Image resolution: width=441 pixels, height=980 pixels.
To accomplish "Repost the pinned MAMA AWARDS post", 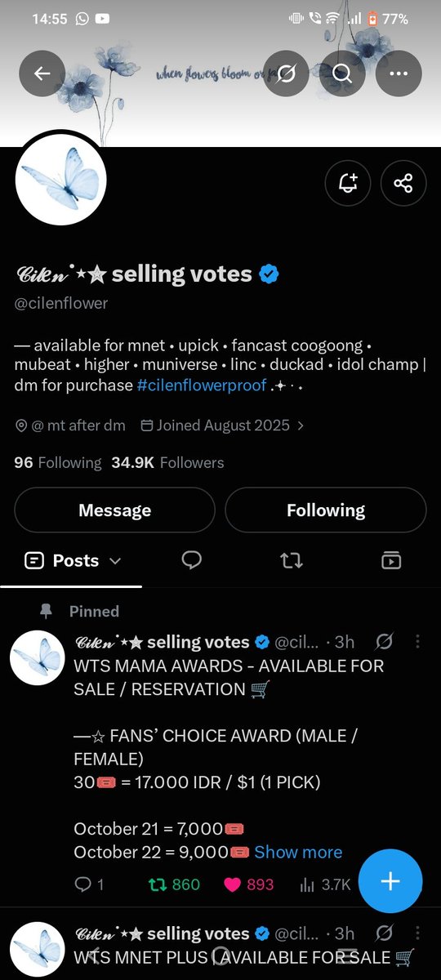I will (x=154, y=884).
